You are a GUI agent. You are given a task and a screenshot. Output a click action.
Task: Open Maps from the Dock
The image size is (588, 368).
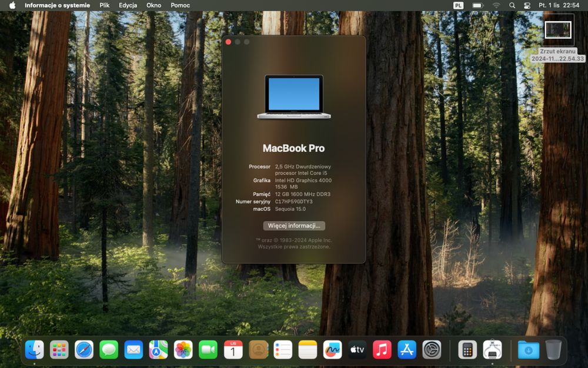[x=158, y=350]
